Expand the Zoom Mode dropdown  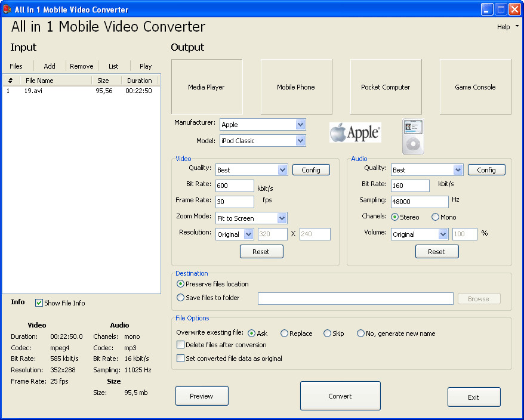tap(282, 218)
